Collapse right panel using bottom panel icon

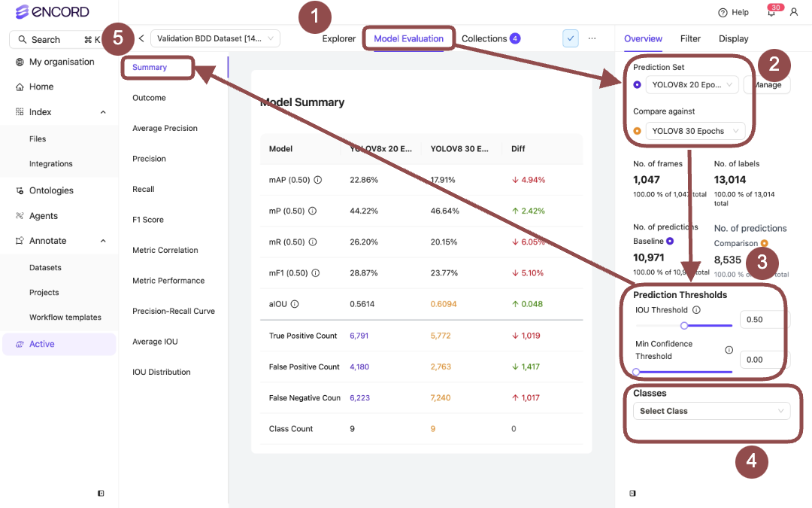[632, 494]
